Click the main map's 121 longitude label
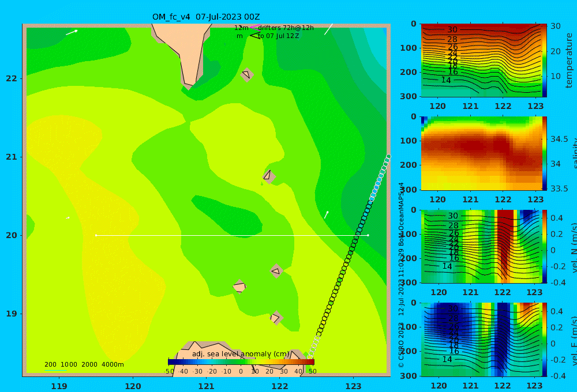Screen dimensions: 577x392 (x=207, y=386)
